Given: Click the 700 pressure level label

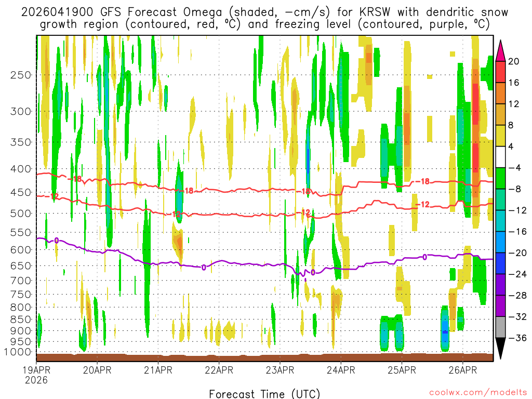Looking at the screenshot, I should [x=21, y=281].
